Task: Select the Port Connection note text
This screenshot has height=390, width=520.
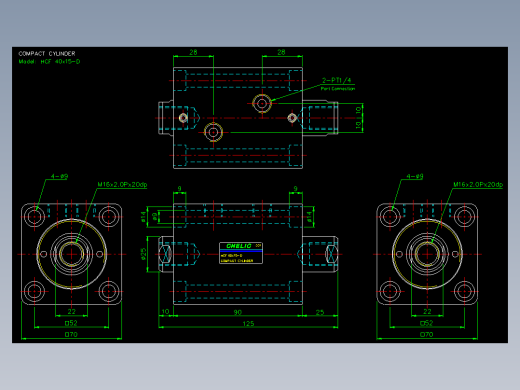Action: (x=338, y=89)
